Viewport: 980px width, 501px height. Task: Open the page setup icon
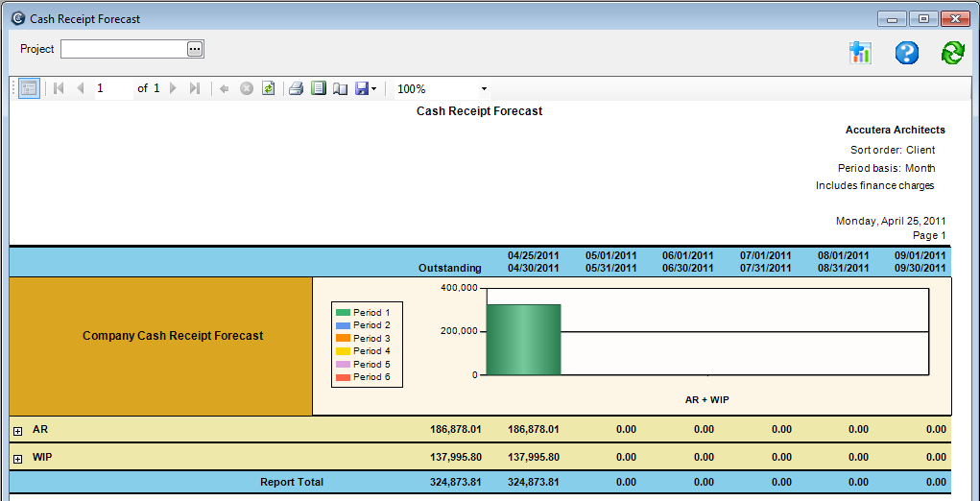tap(340, 88)
